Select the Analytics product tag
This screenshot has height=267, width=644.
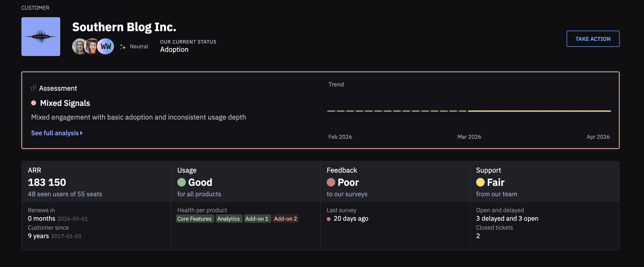tap(228, 219)
